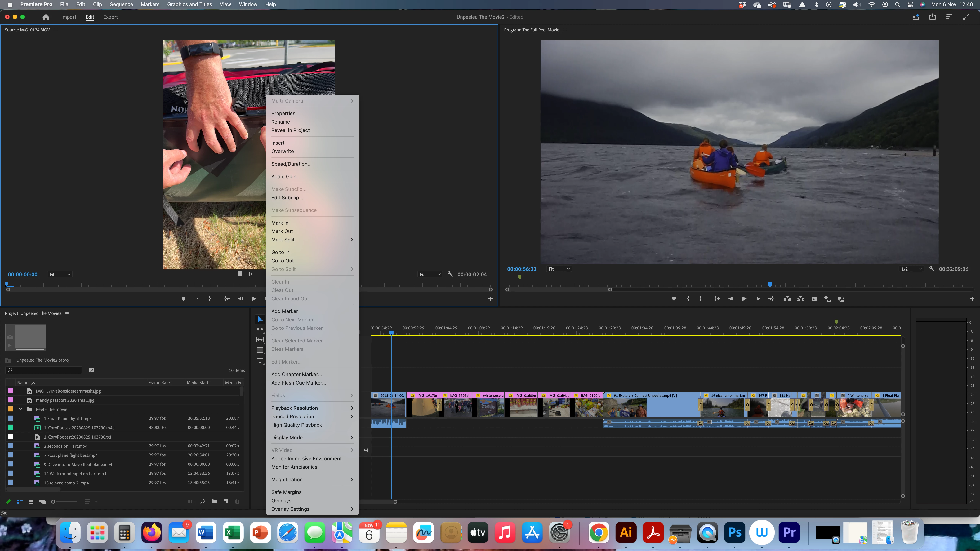This screenshot has width=980, height=551.
Task: Open the Sequence menu
Action: pyautogui.click(x=121, y=5)
